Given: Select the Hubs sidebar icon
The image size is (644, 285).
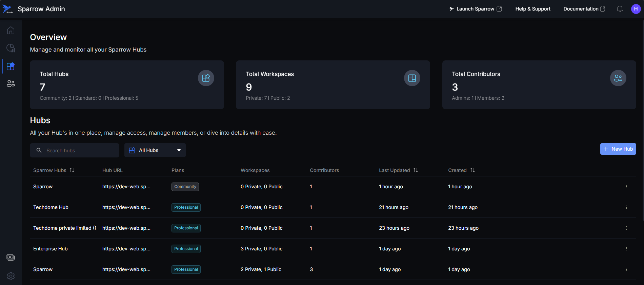Looking at the screenshot, I should click(11, 66).
